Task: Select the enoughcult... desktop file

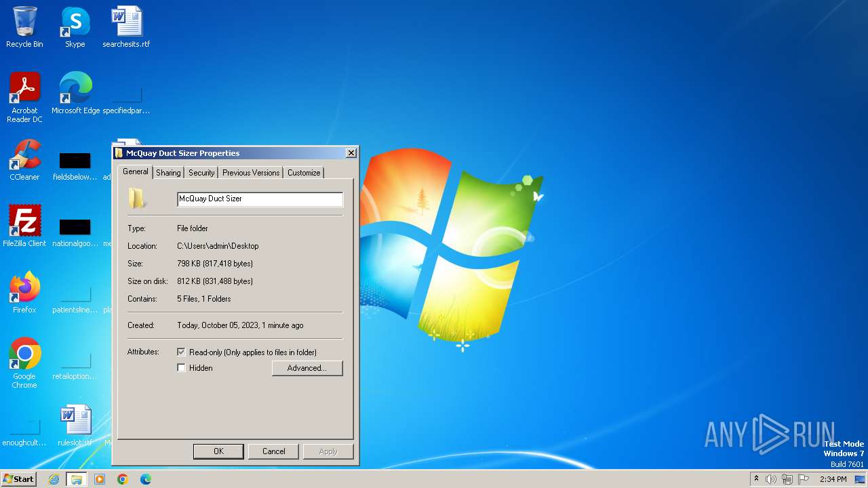Action: (x=24, y=432)
